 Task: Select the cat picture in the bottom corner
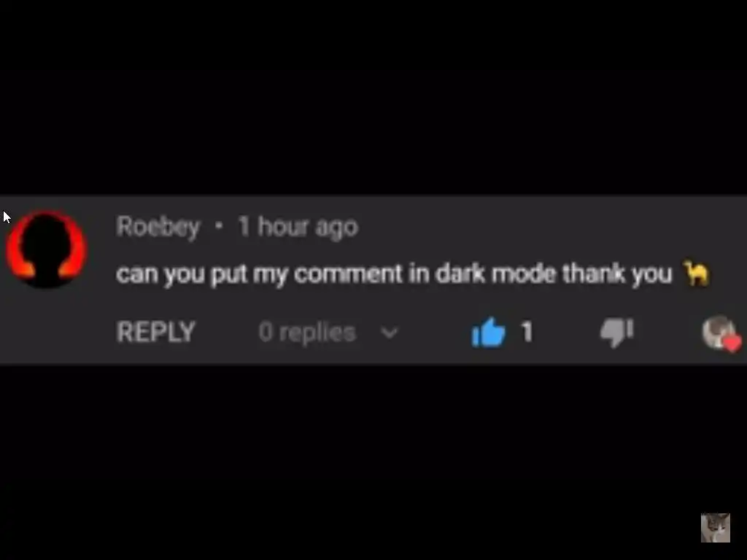[x=715, y=528]
